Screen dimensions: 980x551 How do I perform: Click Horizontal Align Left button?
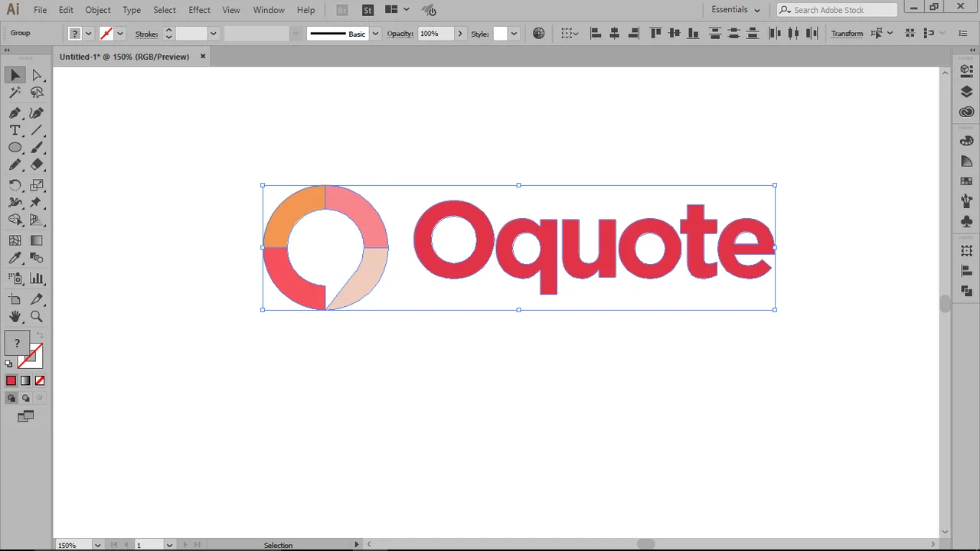click(x=596, y=34)
